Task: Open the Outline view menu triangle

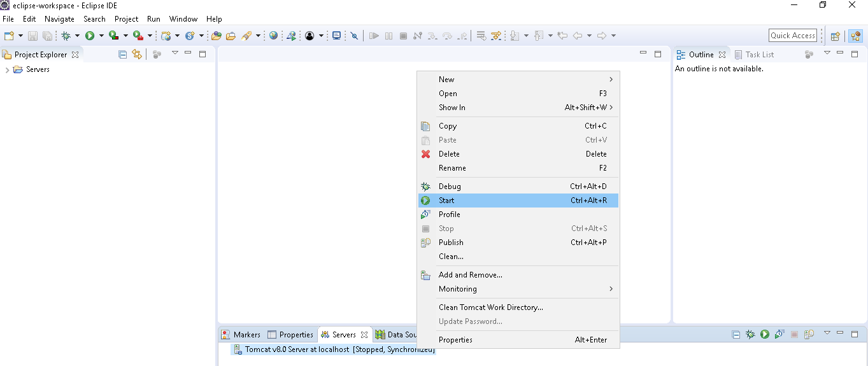Action: (827, 53)
